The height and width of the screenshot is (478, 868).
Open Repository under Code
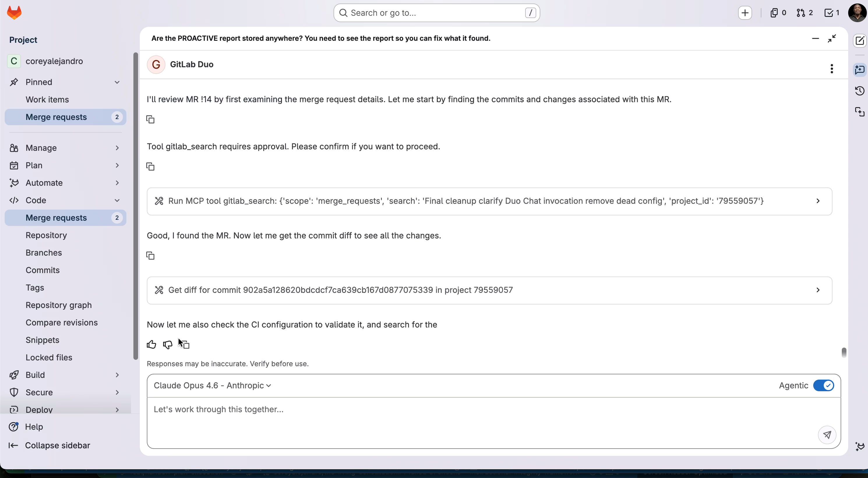pyautogui.click(x=46, y=235)
